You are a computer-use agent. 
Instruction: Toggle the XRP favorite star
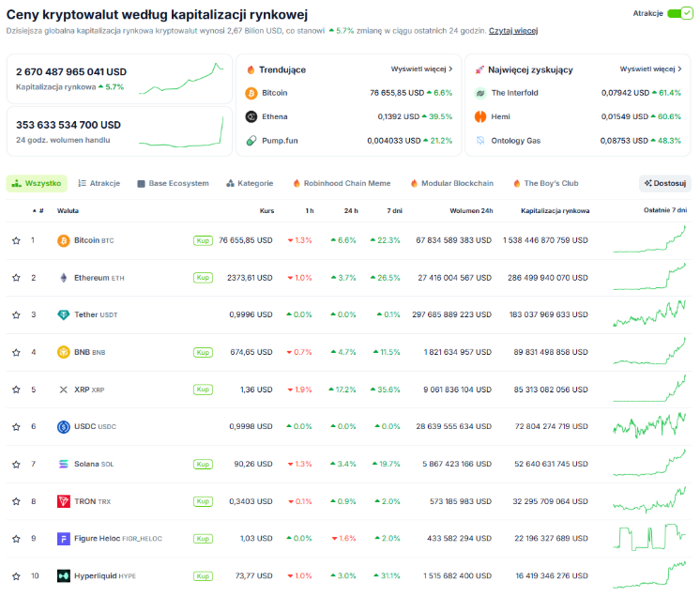(x=17, y=390)
